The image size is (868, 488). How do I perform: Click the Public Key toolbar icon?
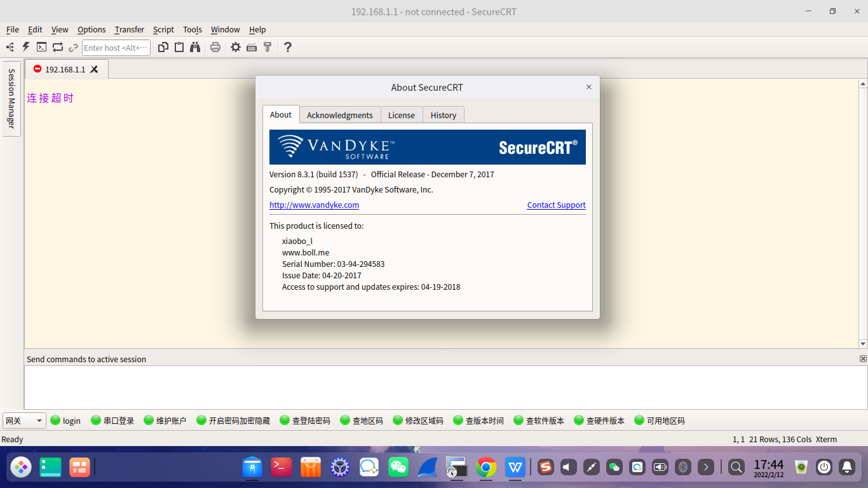point(268,47)
